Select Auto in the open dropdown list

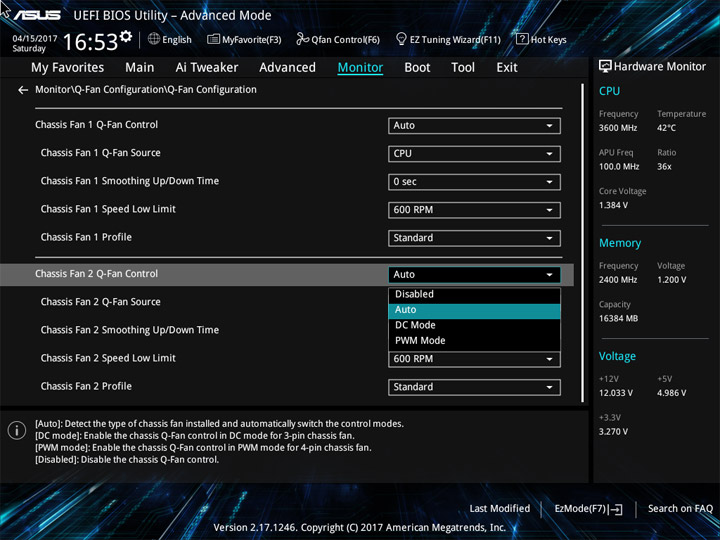(x=474, y=310)
